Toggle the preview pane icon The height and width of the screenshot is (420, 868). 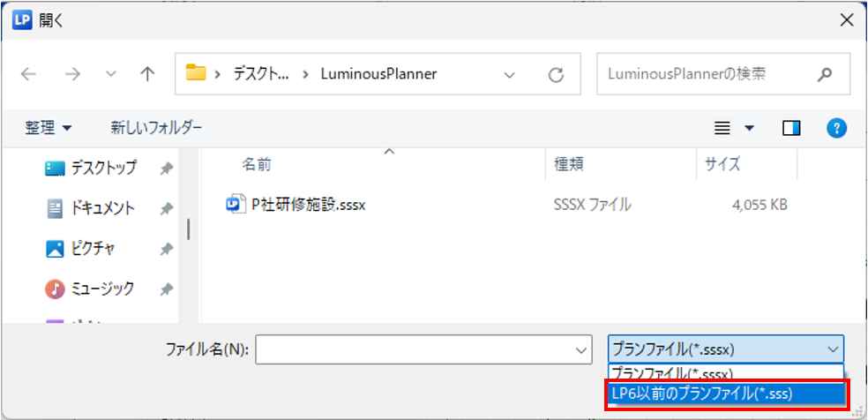tap(791, 128)
